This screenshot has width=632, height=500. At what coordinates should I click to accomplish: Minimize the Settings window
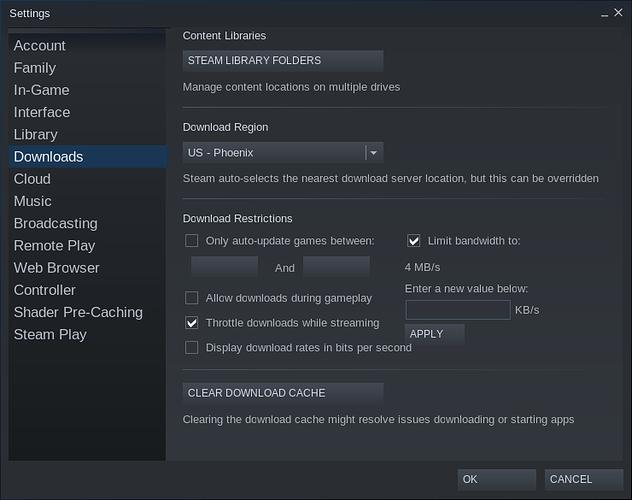point(604,14)
